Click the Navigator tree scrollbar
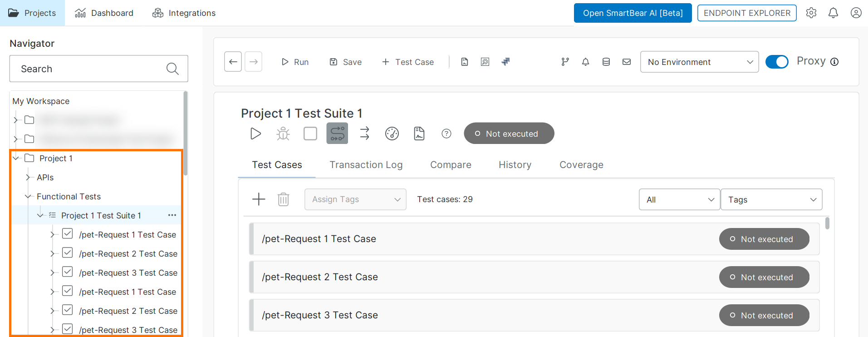 (x=186, y=134)
